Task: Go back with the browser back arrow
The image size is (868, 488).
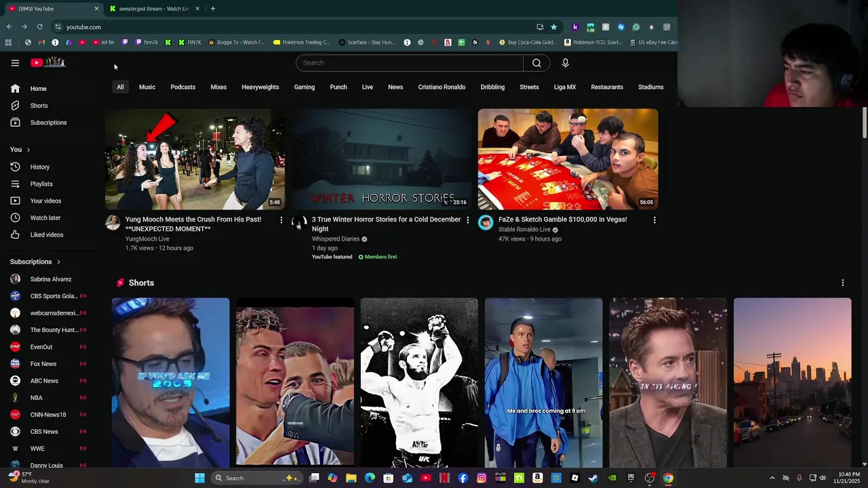Action: (9, 27)
